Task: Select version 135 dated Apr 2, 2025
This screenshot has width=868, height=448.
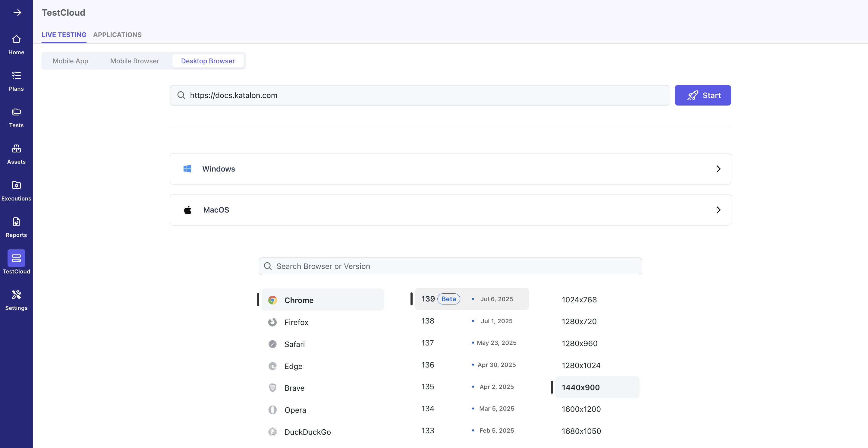Action: [471, 386]
